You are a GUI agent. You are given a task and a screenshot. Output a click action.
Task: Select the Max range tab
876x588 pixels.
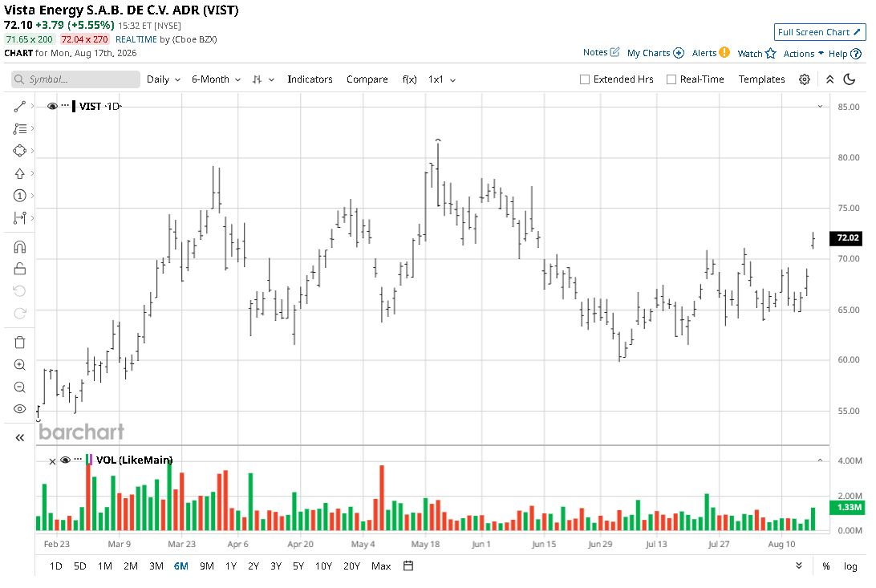click(381, 566)
